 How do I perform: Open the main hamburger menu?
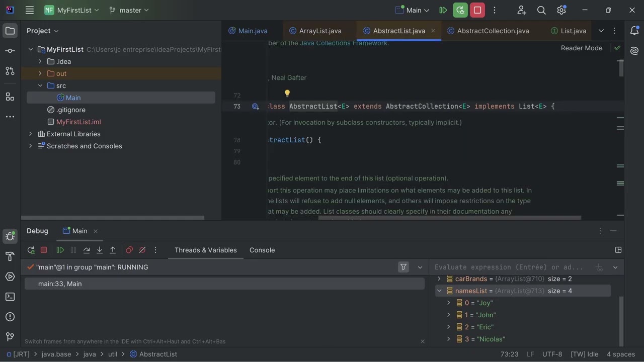(x=30, y=10)
